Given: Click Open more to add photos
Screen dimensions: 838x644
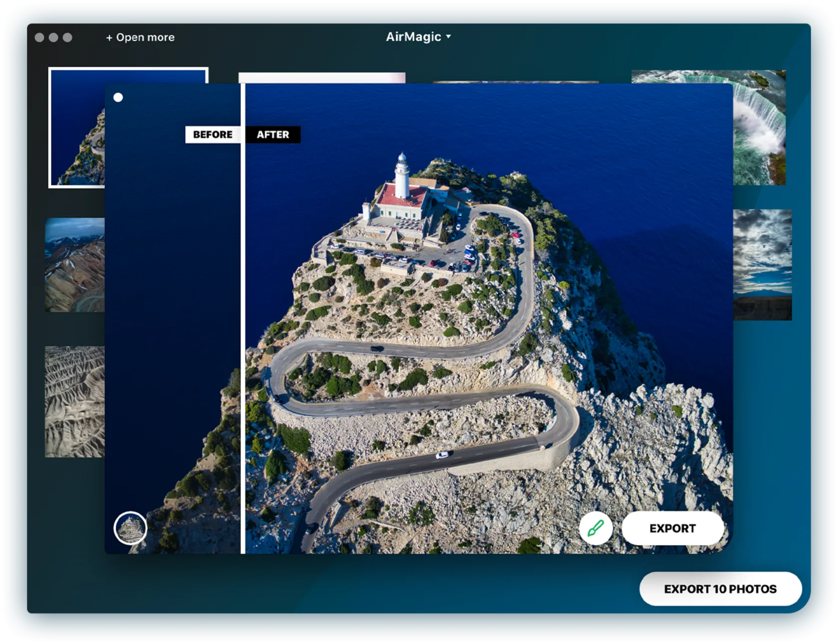Looking at the screenshot, I should (139, 37).
